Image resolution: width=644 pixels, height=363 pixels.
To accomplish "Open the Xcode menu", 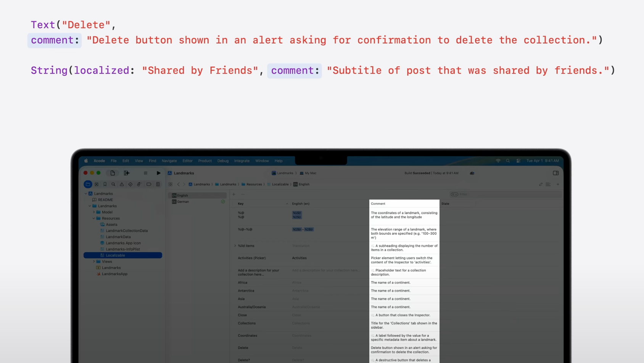I will (99, 161).
